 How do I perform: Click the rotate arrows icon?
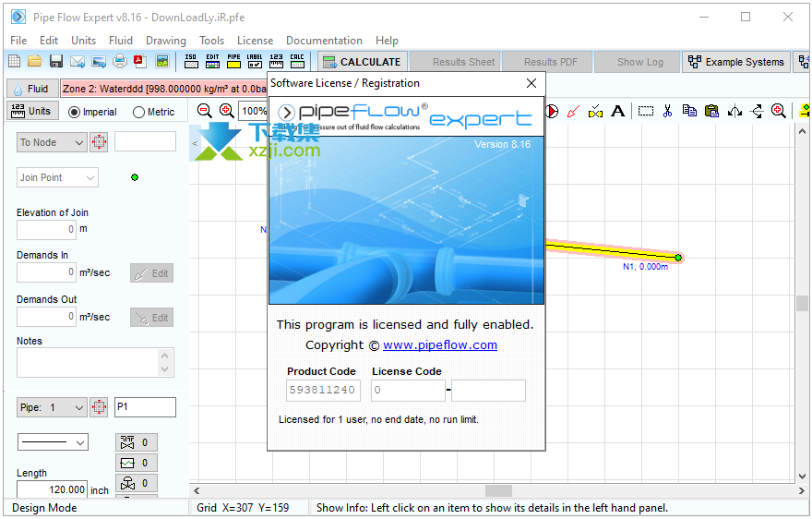[x=757, y=111]
